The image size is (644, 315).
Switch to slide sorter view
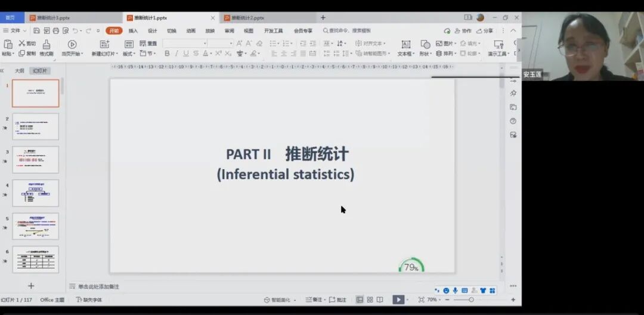370,300
